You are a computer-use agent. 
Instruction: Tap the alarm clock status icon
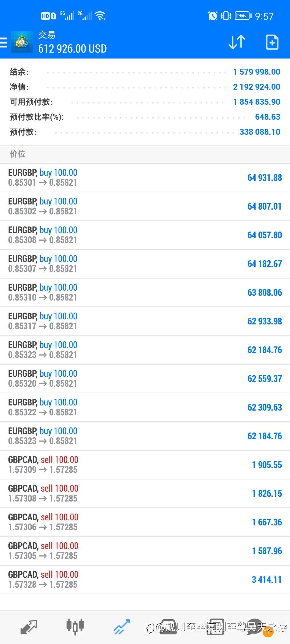(x=212, y=16)
